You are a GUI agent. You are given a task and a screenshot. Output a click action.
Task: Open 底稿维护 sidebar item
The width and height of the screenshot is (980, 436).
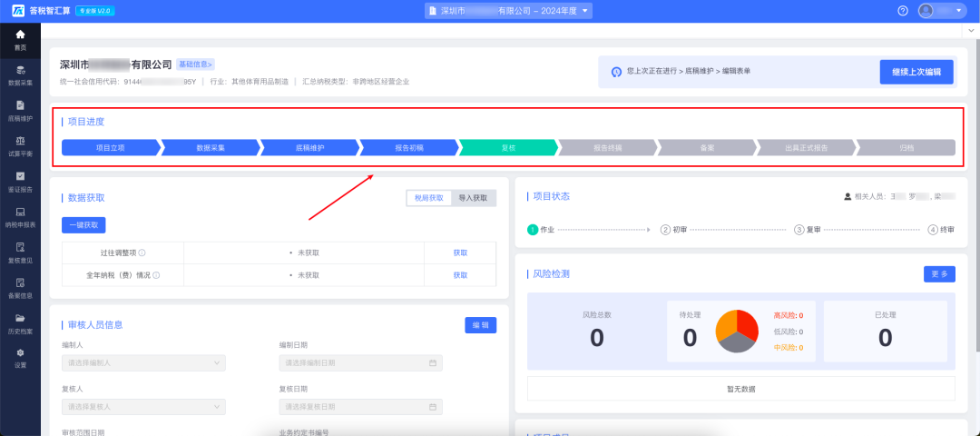pos(20,110)
